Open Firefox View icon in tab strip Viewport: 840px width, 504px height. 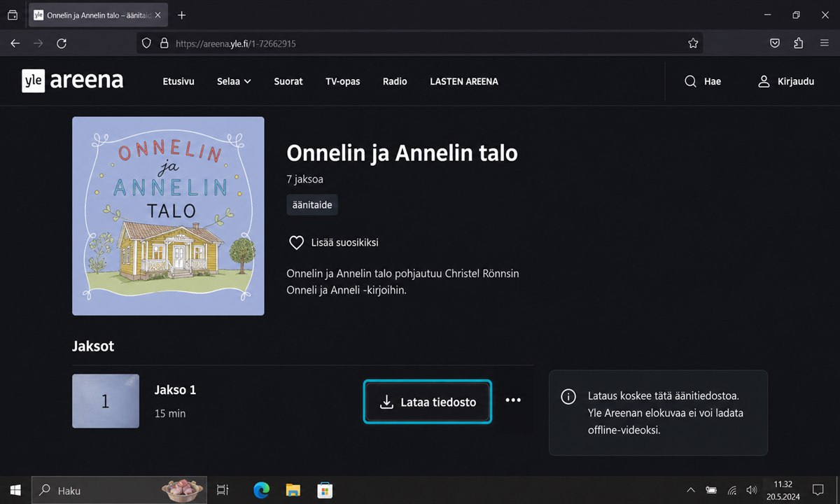tap(12, 15)
